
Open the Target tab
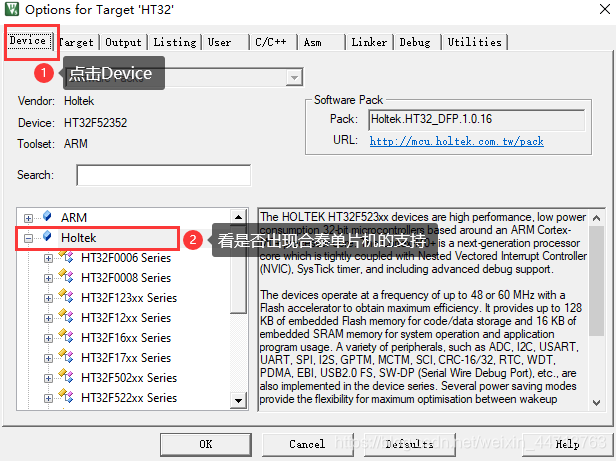point(76,42)
